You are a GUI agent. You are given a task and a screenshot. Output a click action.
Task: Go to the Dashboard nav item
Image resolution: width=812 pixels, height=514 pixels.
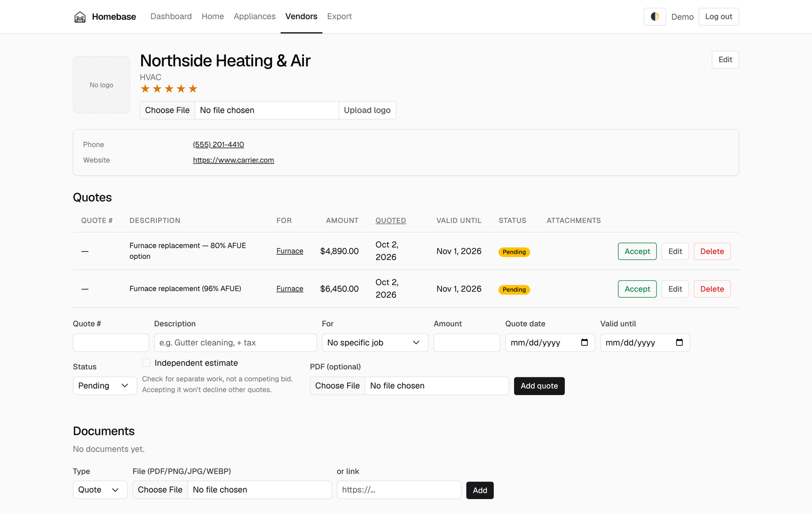pos(171,16)
